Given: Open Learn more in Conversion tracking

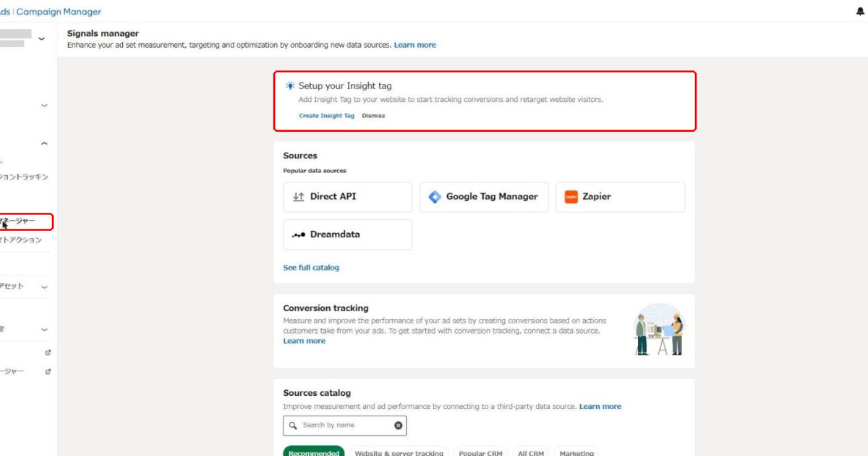Looking at the screenshot, I should click(304, 341).
